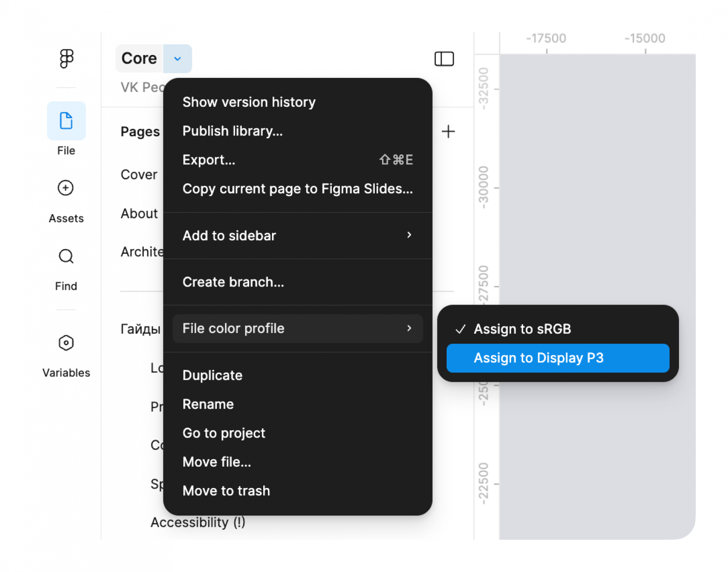728x572 pixels.
Task: Click the Figma logo main menu icon
Action: [x=66, y=58]
